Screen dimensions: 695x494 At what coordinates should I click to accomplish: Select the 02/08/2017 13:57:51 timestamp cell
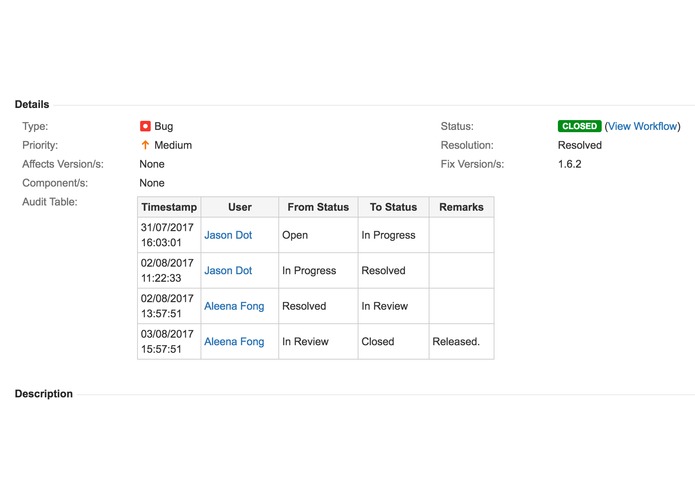169,306
